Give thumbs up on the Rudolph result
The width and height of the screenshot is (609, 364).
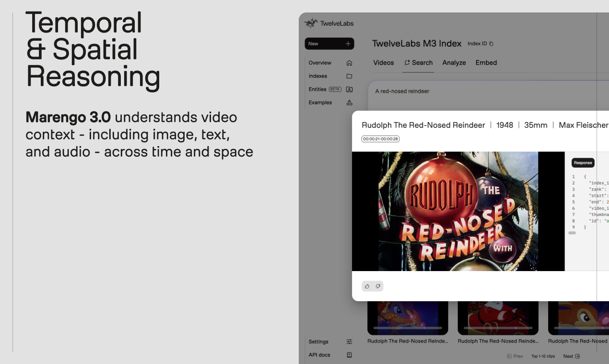(366, 286)
